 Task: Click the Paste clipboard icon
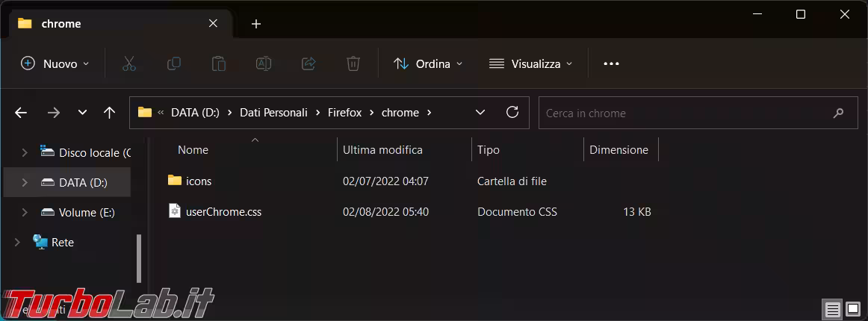(219, 64)
